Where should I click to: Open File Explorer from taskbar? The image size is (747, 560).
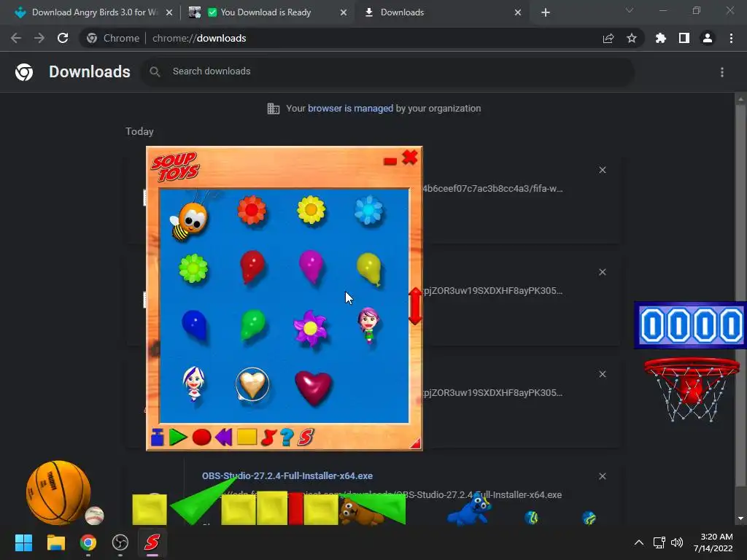pos(55,542)
